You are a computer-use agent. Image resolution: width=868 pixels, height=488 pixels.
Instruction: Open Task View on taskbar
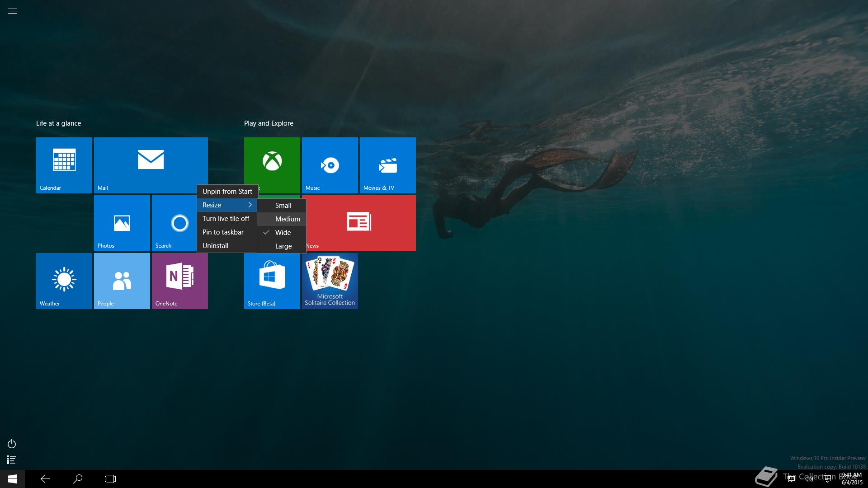[110, 479]
